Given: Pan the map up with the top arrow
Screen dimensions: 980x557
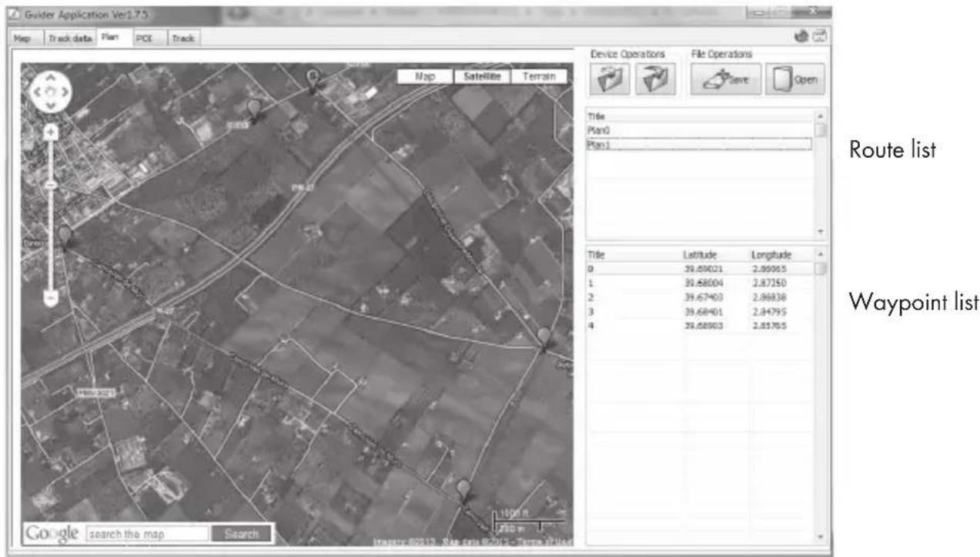Looking at the screenshot, I should click(x=51, y=77).
